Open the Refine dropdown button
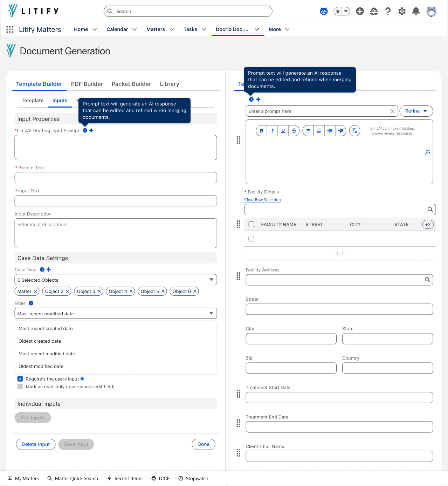Viewport: 448px width, 486px height. (x=416, y=111)
